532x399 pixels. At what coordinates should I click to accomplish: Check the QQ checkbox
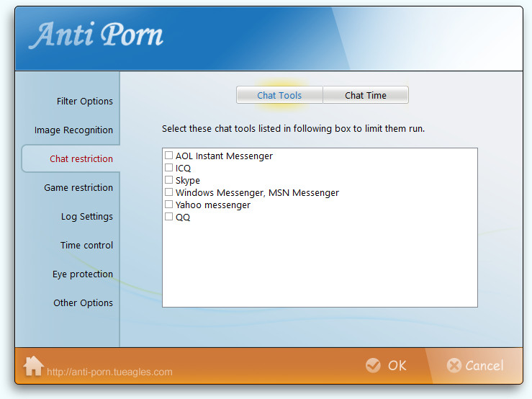(x=168, y=217)
